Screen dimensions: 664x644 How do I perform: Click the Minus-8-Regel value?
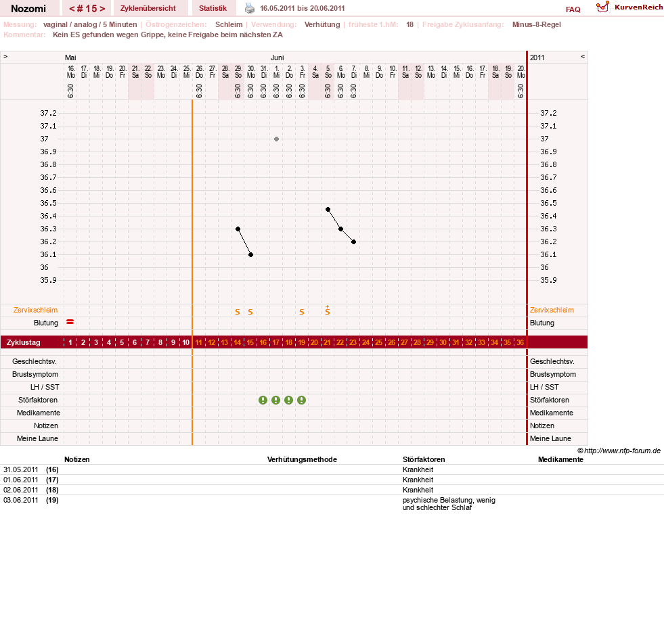(537, 24)
